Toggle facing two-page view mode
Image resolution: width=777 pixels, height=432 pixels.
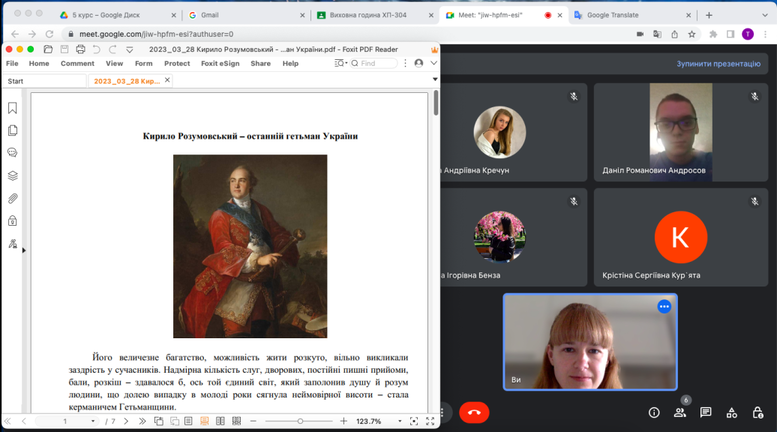coord(219,421)
